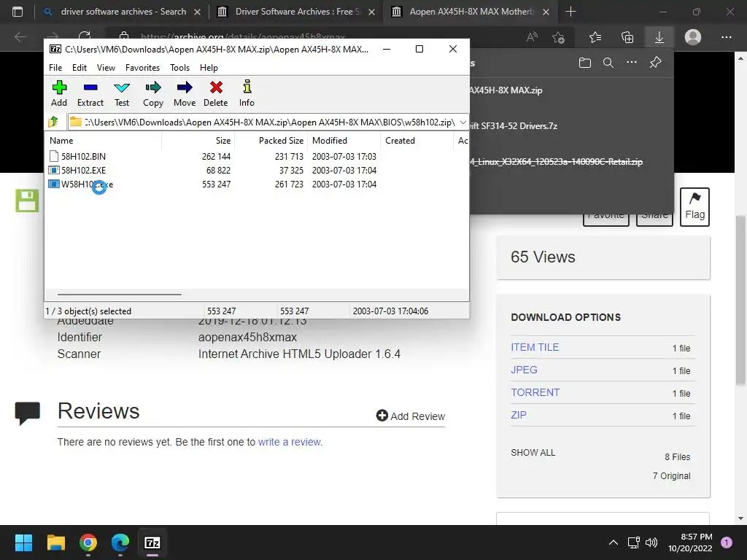
Task: Switch to the Driver Software Archives tab
Action: pos(298,12)
